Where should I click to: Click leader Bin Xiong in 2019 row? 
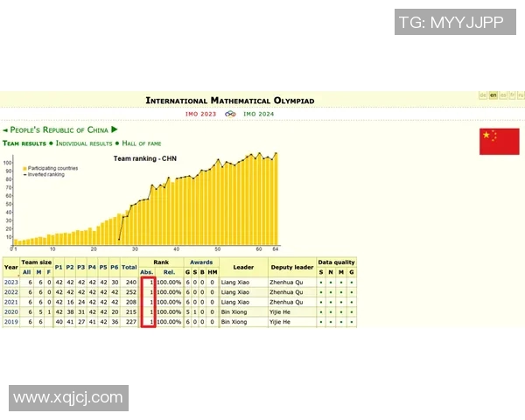[233, 322]
